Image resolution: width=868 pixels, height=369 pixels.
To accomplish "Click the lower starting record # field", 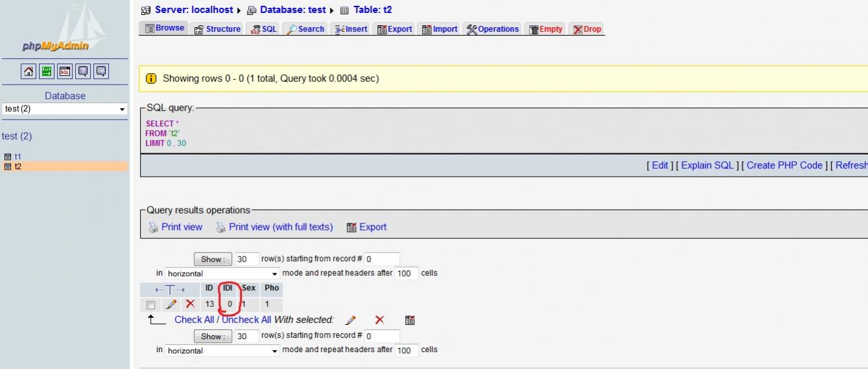I will (x=382, y=337).
